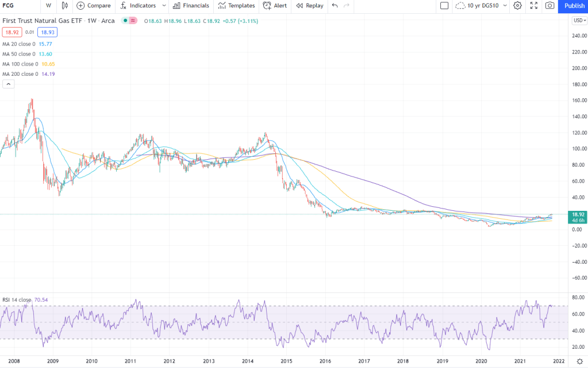Click the FCG symbol search field
This screenshot has width=588, height=370.
click(17, 6)
